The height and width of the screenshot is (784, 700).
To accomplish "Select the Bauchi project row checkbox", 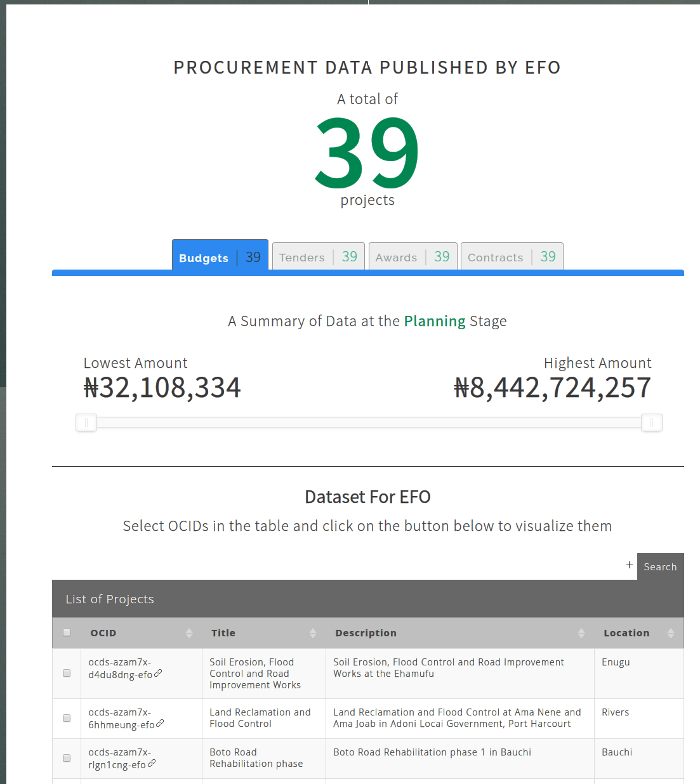I will 67,758.
